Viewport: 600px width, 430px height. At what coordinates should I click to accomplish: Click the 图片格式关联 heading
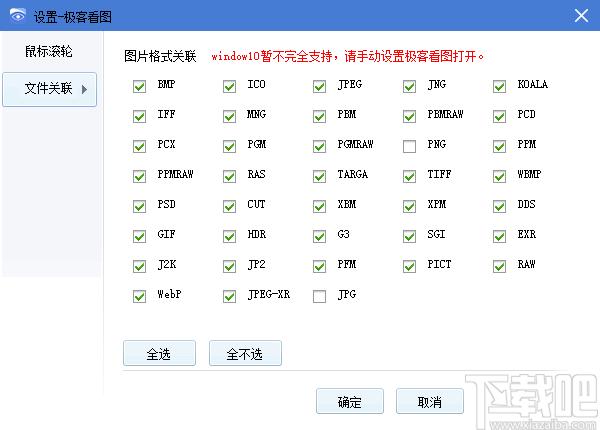[x=160, y=56]
